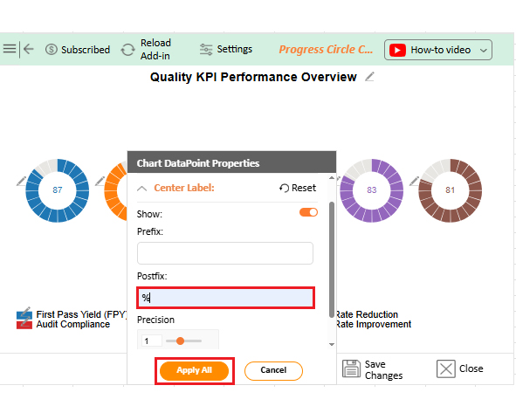Edit chart title with pencil icon
Viewport: 516px width, 420px height.
click(370, 77)
